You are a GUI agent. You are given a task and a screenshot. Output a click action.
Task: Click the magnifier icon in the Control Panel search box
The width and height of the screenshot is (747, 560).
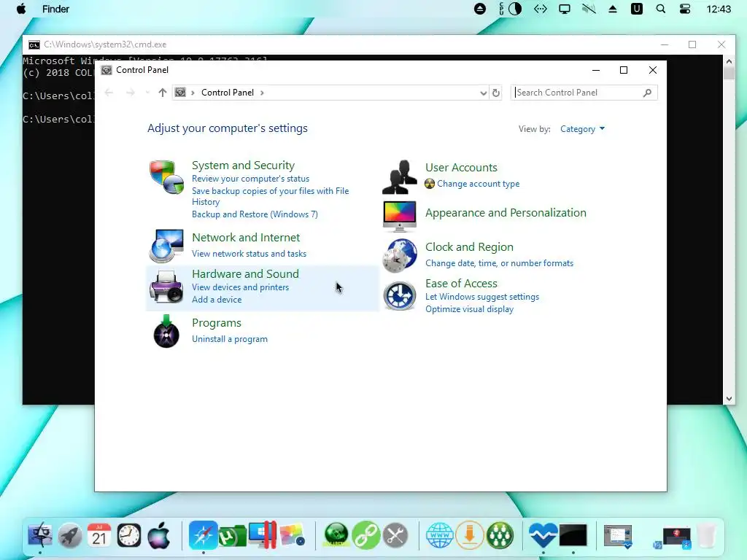click(x=647, y=93)
